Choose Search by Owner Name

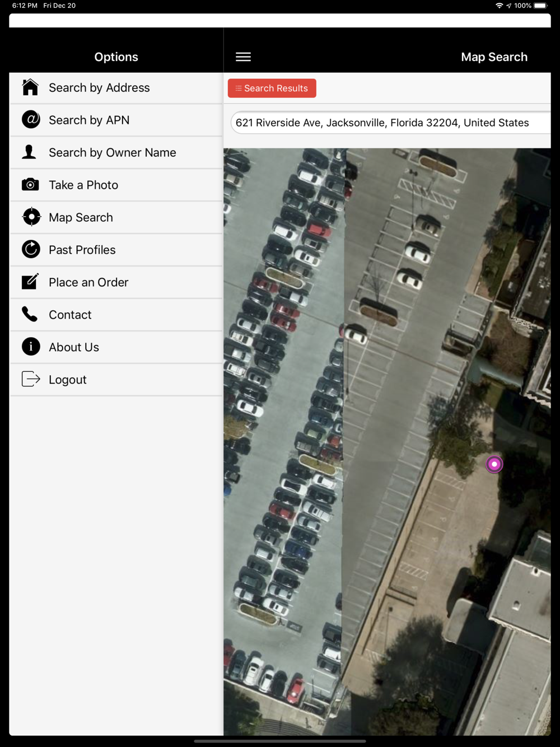tap(116, 153)
